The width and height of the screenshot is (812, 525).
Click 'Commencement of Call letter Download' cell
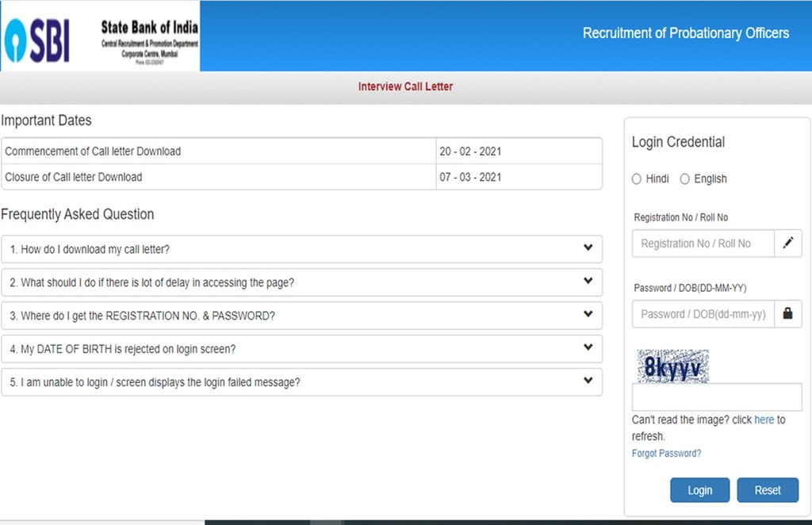pyautogui.click(x=219, y=151)
